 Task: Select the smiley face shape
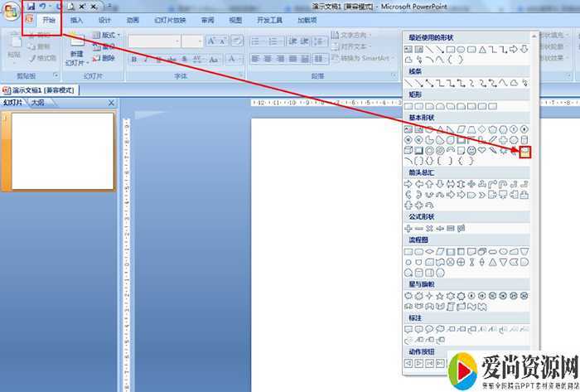[471, 151]
